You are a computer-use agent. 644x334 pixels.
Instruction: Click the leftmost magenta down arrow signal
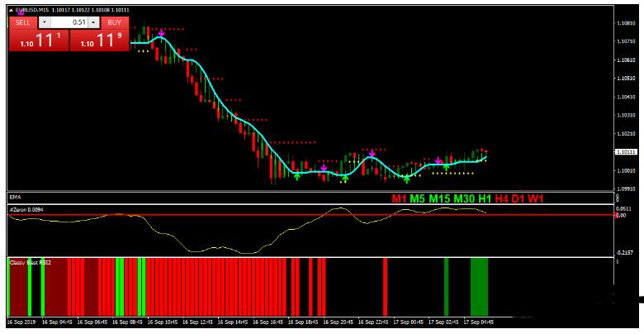[161, 32]
